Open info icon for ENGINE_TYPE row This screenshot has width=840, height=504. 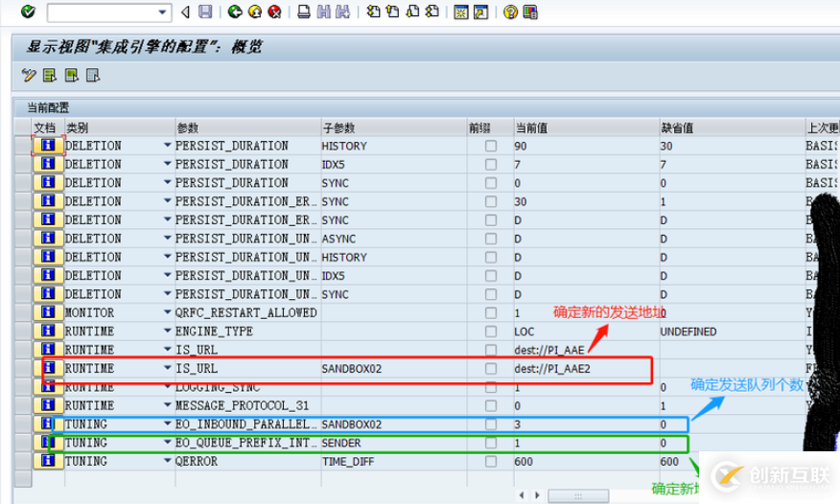tap(48, 332)
